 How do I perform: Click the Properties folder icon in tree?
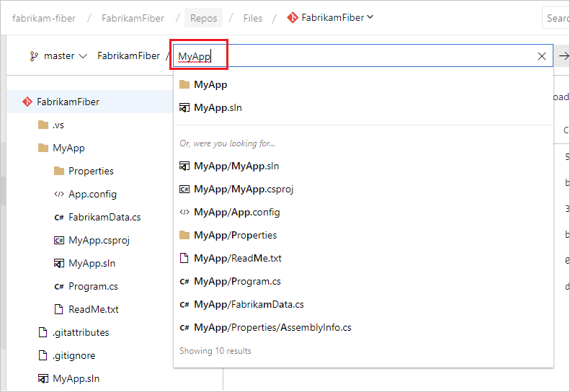pos(59,171)
